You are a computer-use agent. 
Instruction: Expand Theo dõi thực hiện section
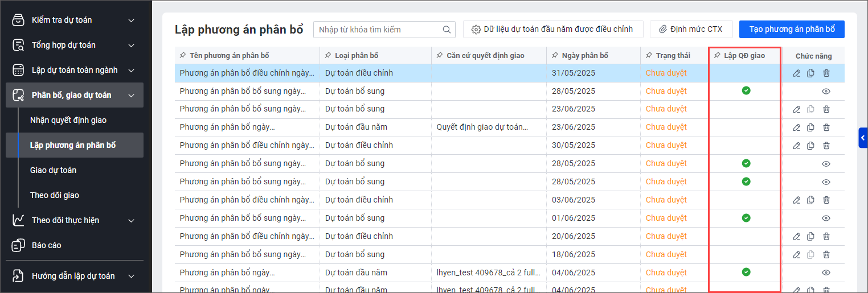point(131,221)
